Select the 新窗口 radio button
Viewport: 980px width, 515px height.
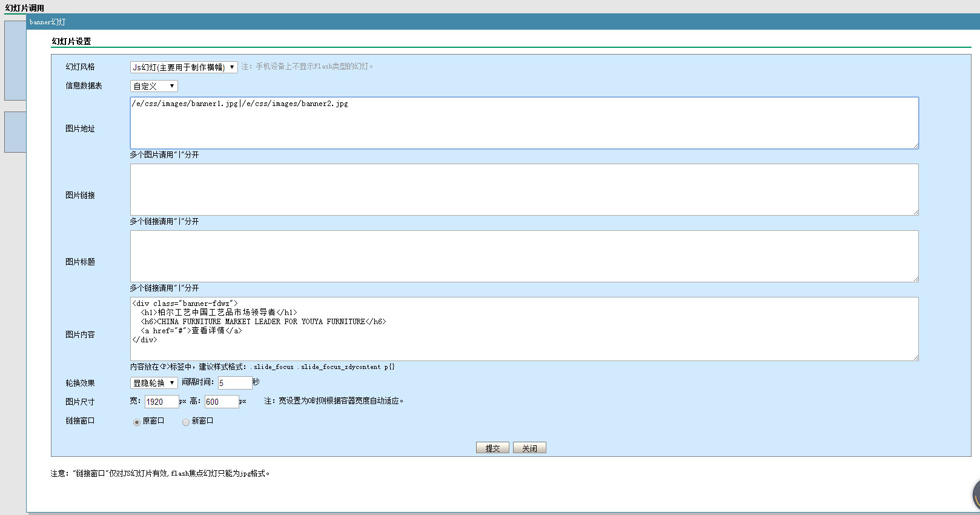(186, 422)
